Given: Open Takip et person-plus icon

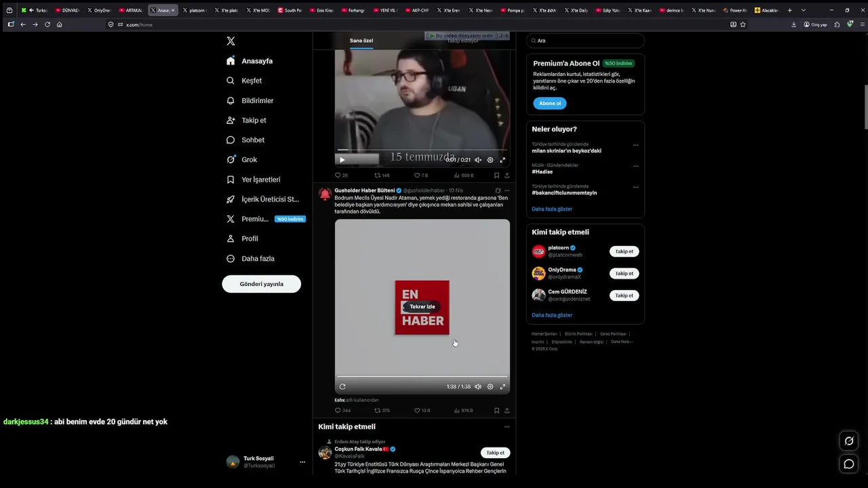Looking at the screenshot, I should pyautogui.click(x=231, y=120).
